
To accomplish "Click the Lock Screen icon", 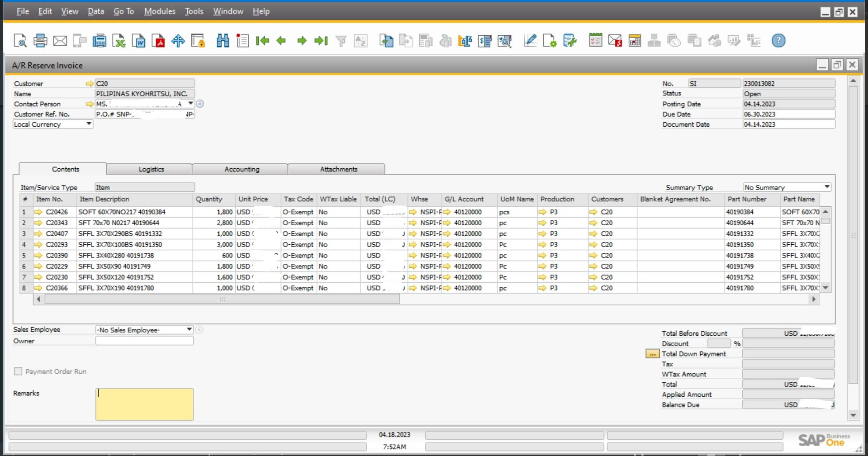I will [198, 41].
